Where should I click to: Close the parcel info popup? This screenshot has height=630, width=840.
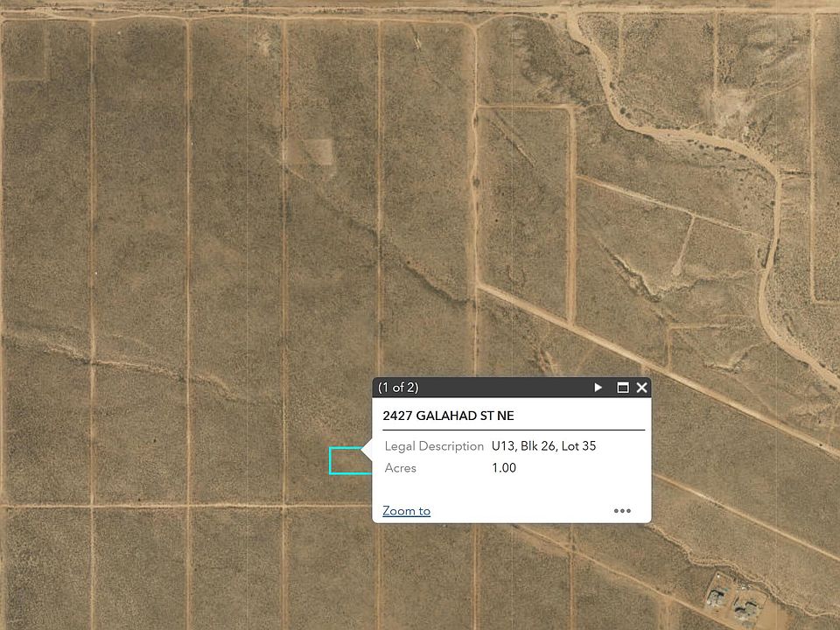(x=641, y=388)
